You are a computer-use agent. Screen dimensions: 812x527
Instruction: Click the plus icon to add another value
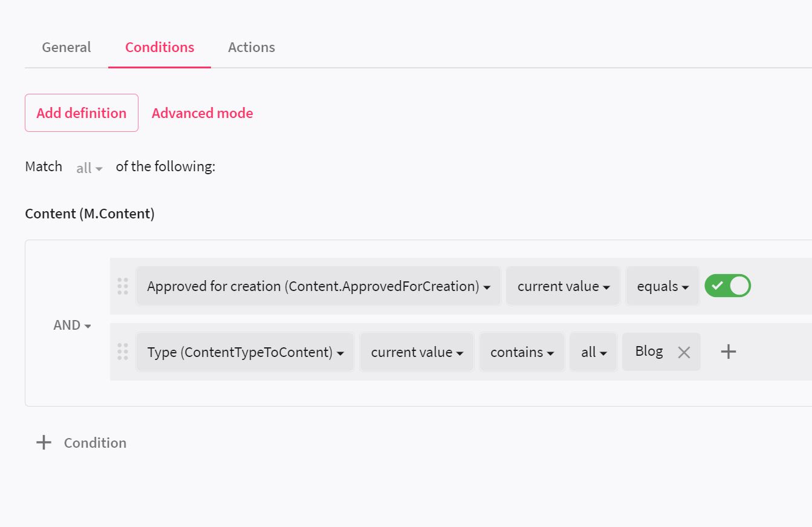[x=728, y=352]
